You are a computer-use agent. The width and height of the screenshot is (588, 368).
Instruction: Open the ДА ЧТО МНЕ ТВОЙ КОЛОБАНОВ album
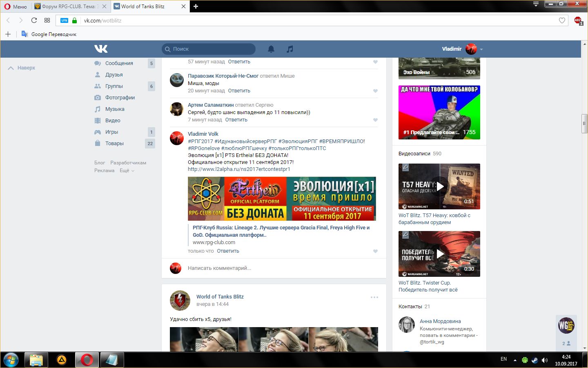coord(439,112)
